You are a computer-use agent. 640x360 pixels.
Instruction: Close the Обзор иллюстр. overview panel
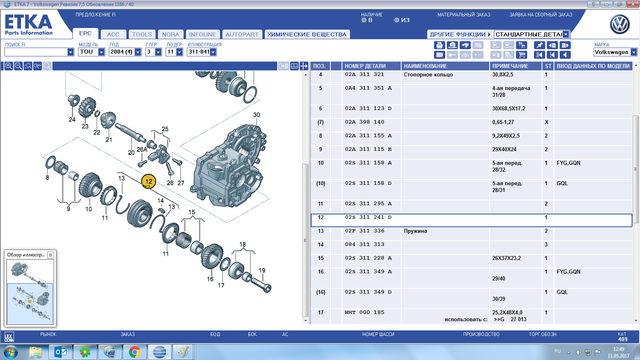point(50,255)
